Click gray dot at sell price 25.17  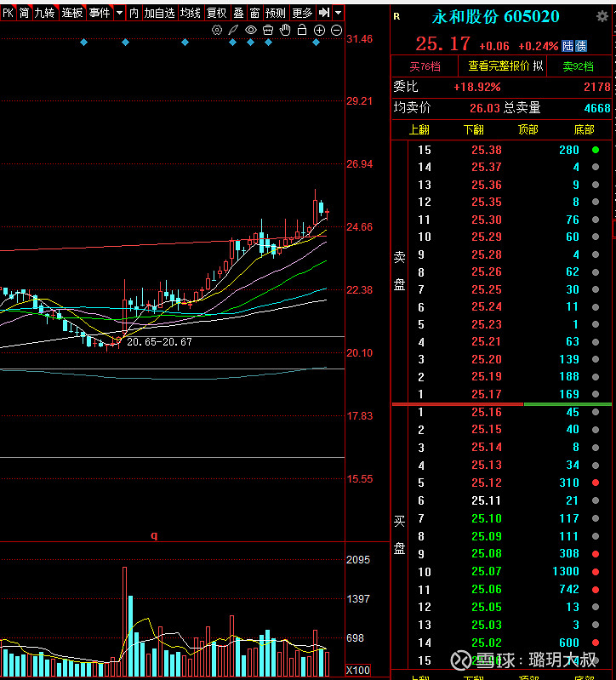tap(596, 394)
